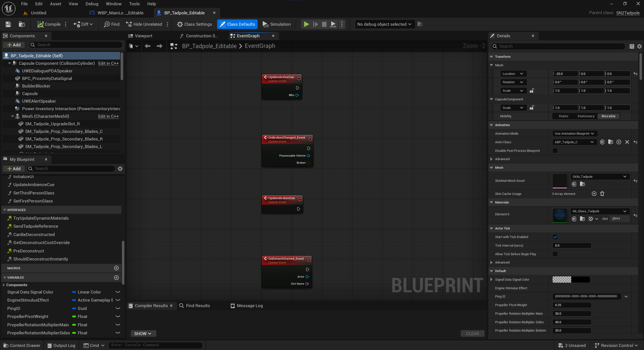The width and height of the screenshot is (644, 350).
Task: Select SM_Tadpole_UpgradeSlot_R component
Action: point(52,124)
